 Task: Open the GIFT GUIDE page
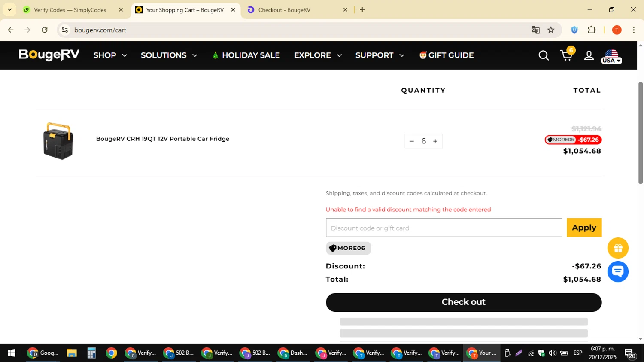(x=447, y=55)
